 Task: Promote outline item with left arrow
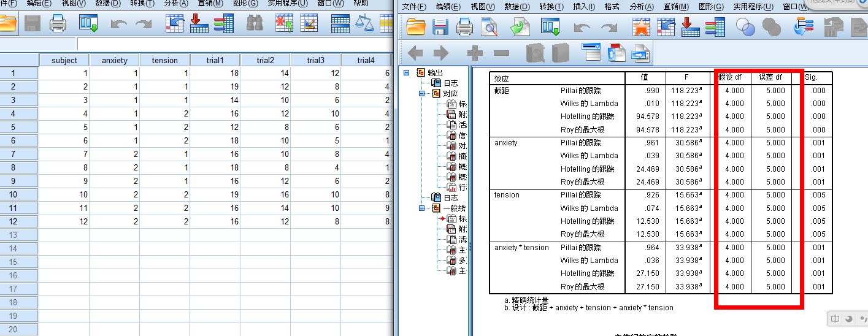click(415, 53)
